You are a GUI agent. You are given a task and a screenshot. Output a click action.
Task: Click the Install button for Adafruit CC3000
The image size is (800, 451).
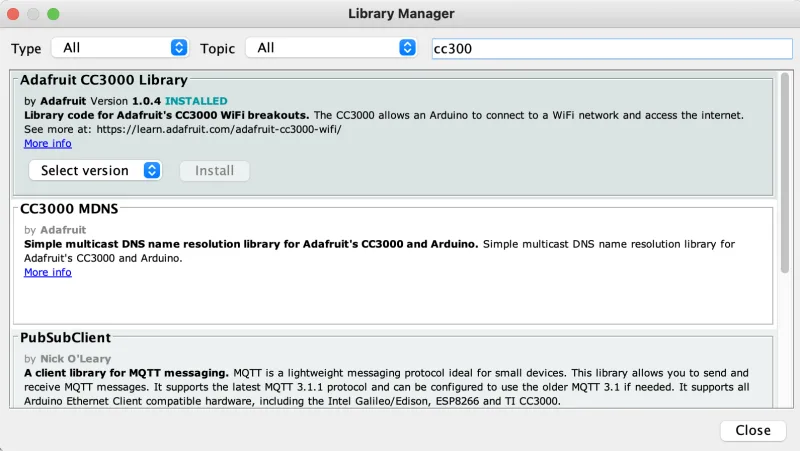[214, 171]
